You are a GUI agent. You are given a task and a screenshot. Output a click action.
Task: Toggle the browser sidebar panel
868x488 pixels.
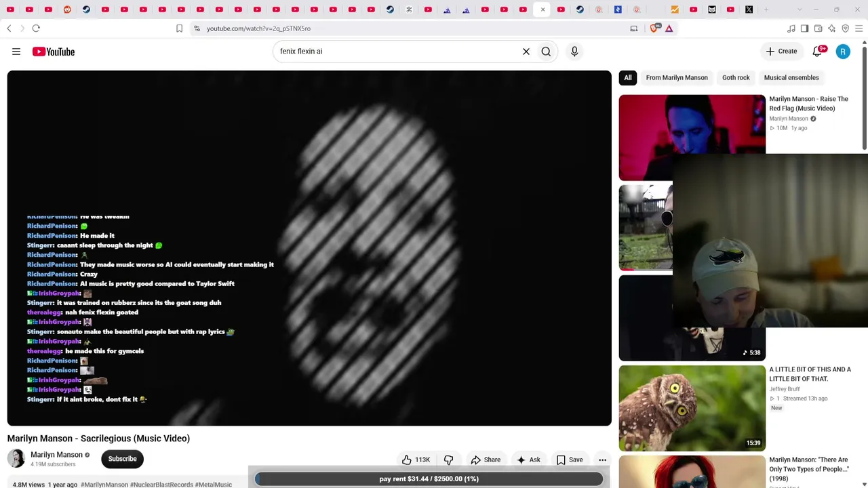[x=804, y=28]
